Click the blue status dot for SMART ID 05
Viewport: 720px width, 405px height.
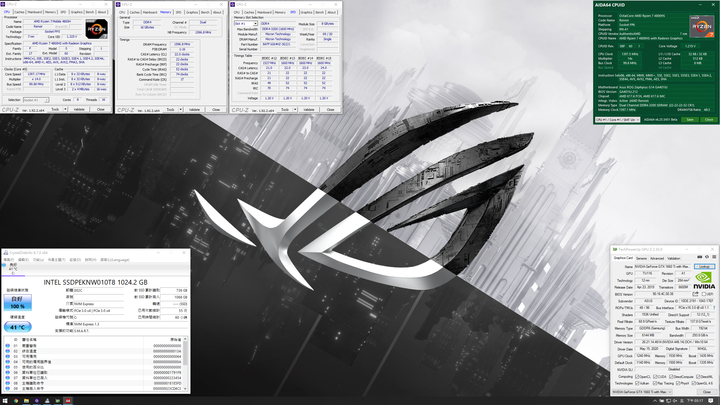coord(7,367)
